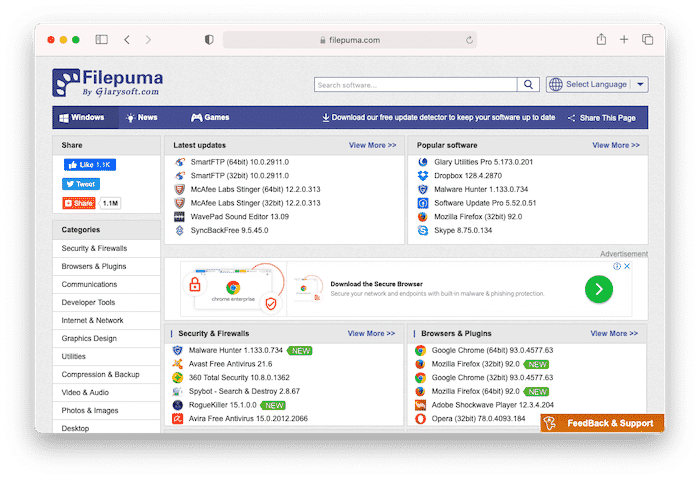Toggle the Safari sidebar icon
700x479 pixels.
(102, 40)
